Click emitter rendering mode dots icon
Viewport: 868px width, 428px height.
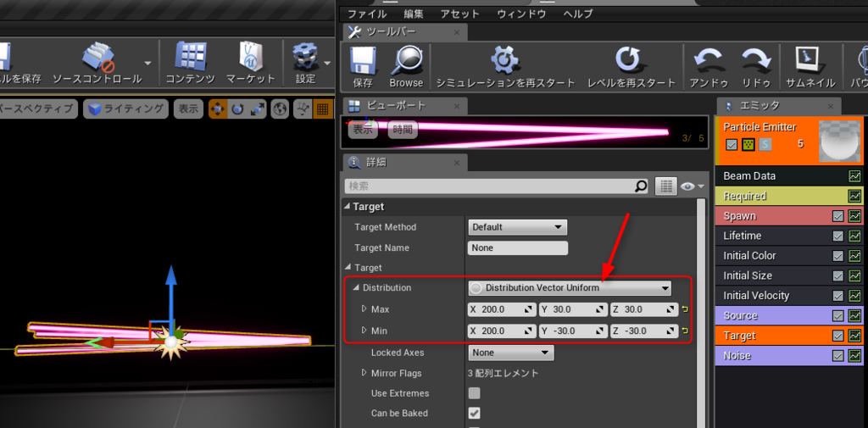[748, 145]
